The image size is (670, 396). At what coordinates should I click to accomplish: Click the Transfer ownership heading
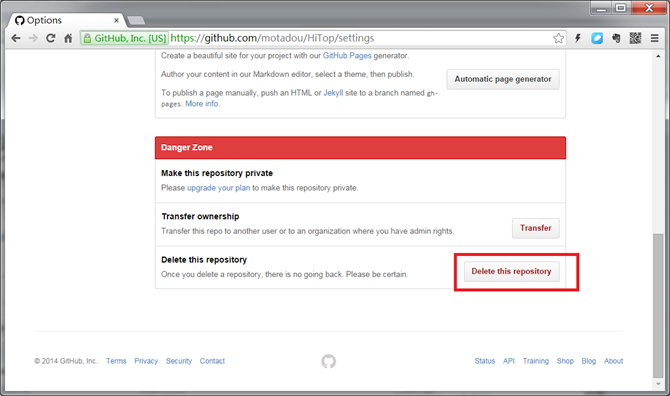point(200,217)
